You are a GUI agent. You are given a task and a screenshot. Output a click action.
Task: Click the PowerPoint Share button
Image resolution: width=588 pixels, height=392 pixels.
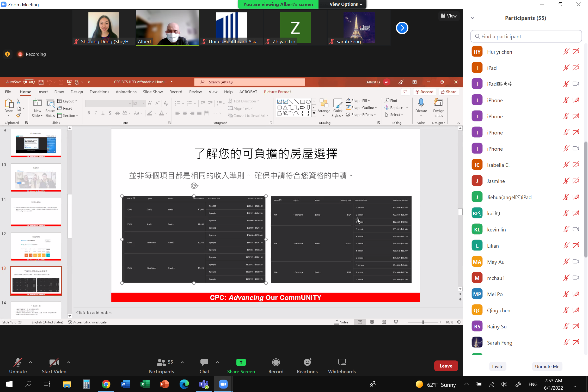pyautogui.click(x=449, y=92)
